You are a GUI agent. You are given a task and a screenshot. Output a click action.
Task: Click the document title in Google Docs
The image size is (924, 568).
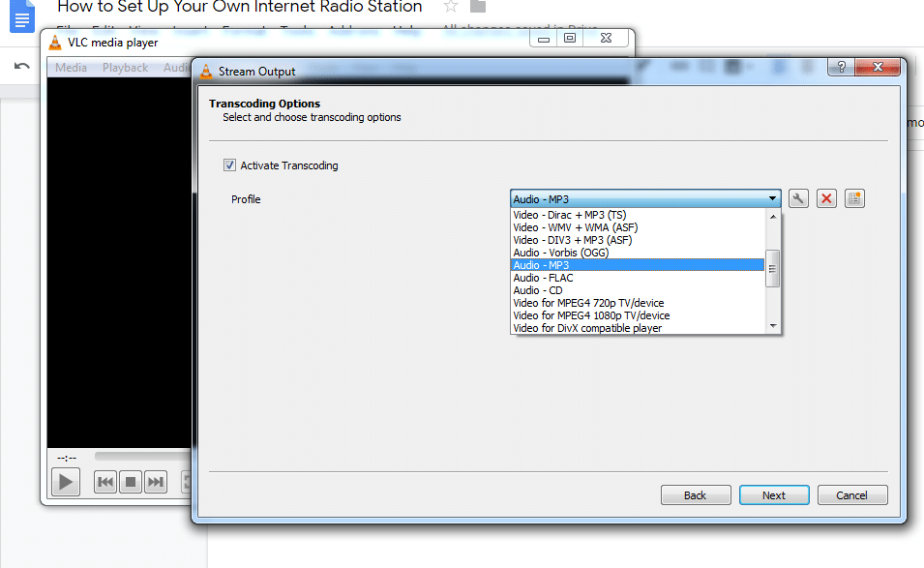(x=239, y=7)
